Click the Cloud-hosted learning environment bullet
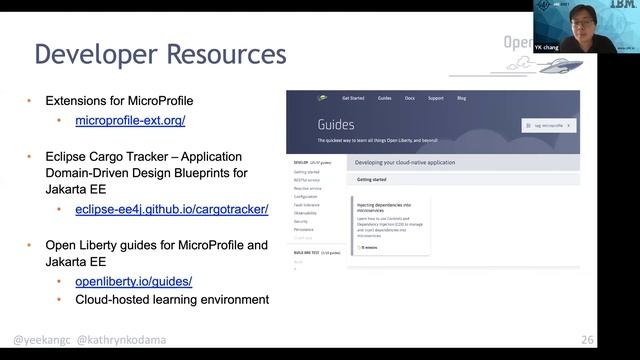 (172, 300)
